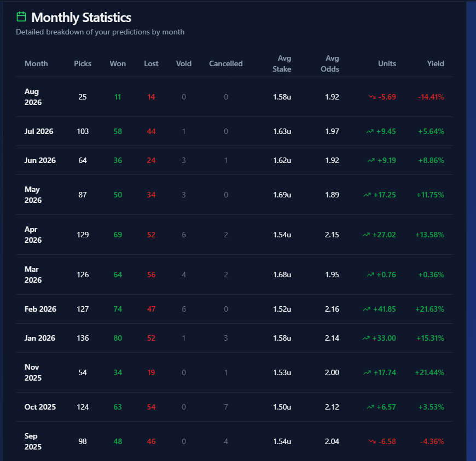Click the downward trend icon in Aug 2026 row
This screenshot has height=461, width=476.
(372, 97)
